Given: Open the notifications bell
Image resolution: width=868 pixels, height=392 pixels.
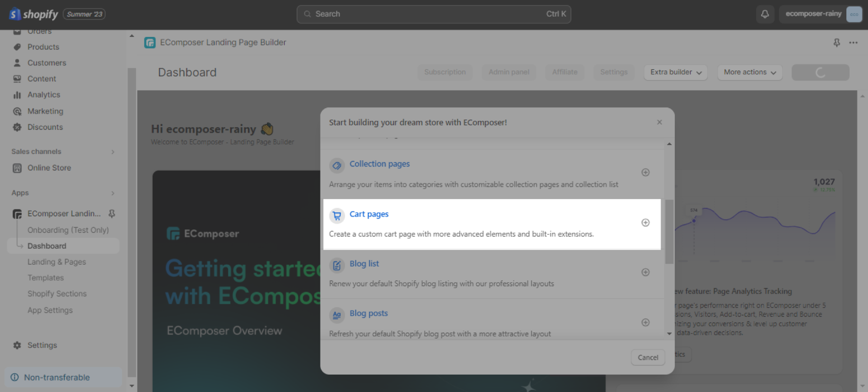Looking at the screenshot, I should click(765, 14).
